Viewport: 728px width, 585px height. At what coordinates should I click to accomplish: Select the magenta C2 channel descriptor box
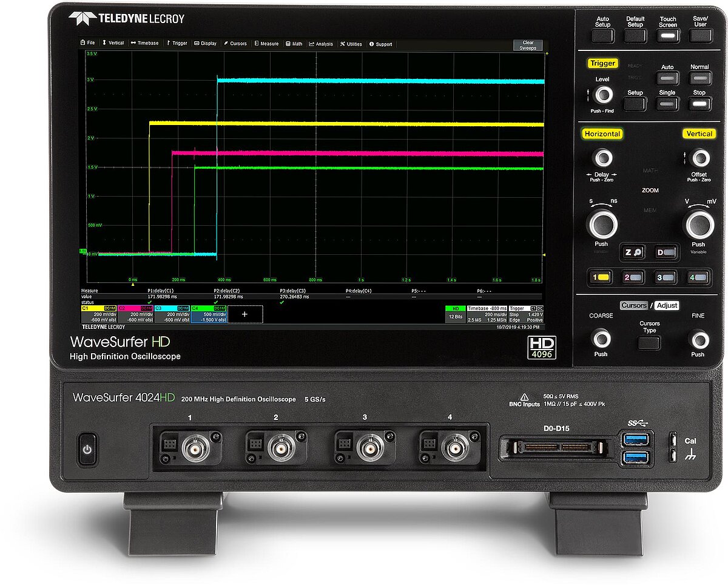coord(135,314)
